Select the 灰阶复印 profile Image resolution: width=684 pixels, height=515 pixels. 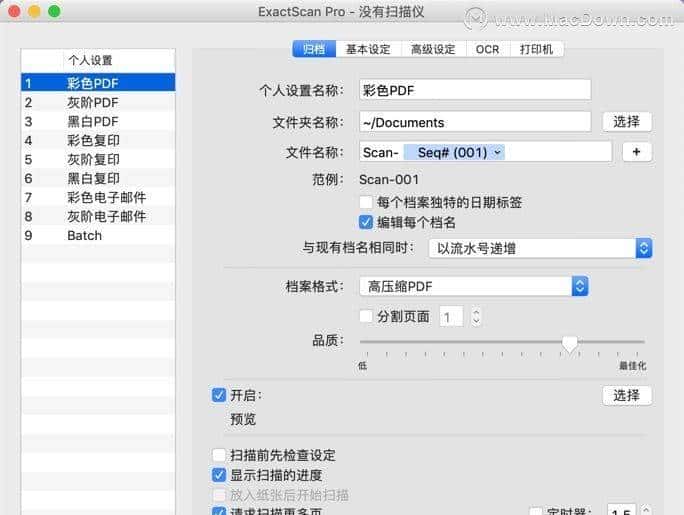98,160
